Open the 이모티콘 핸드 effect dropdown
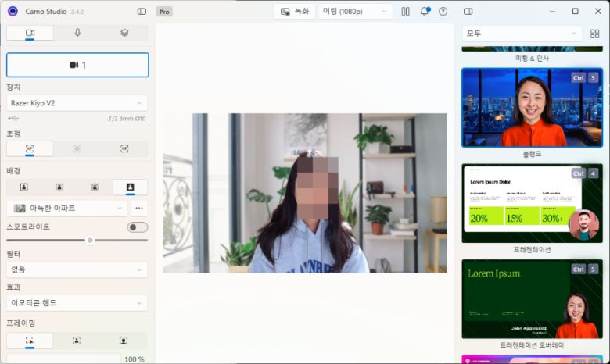The width and height of the screenshot is (610, 364). (77, 302)
